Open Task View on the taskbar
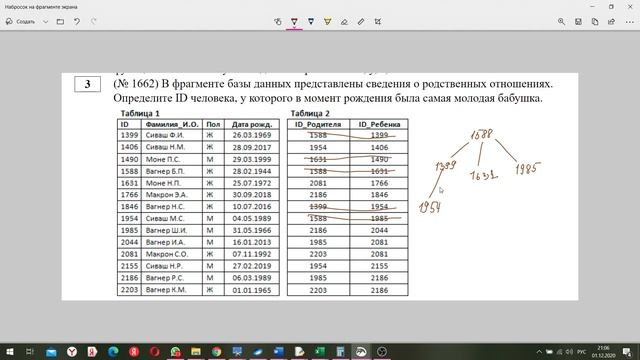This screenshot has height=360, width=640. point(30,351)
